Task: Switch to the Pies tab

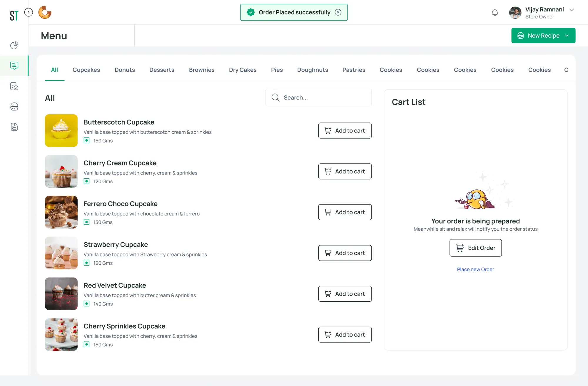Action: point(277,70)
